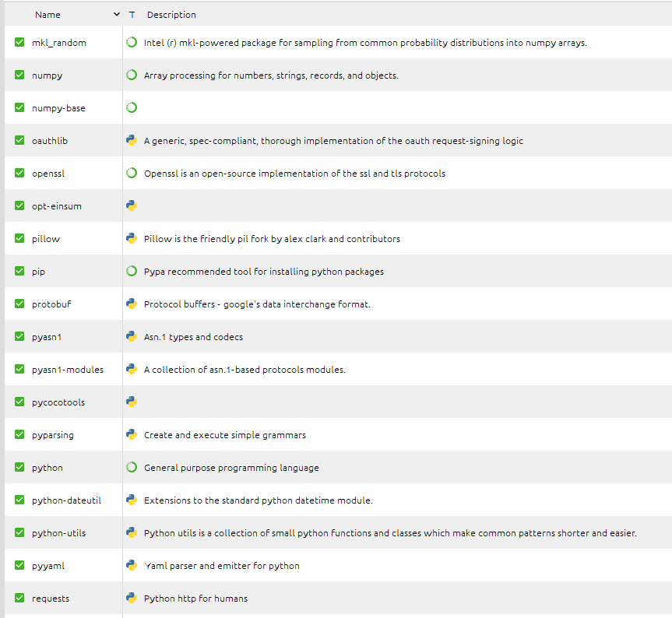This screenshot has width=672, height=618.
Task: Click the description 'Pillow is the friendly pil fork'
Action: click(272, 238)
